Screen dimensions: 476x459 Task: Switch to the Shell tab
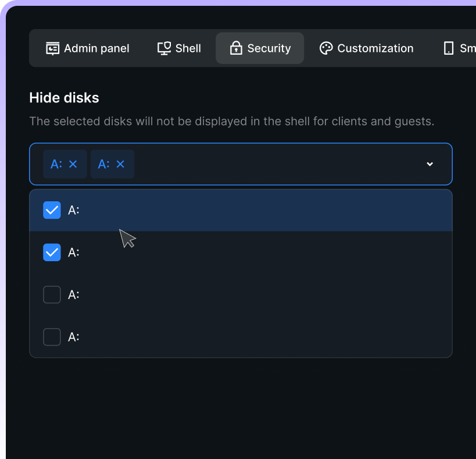tap(188, 48)
